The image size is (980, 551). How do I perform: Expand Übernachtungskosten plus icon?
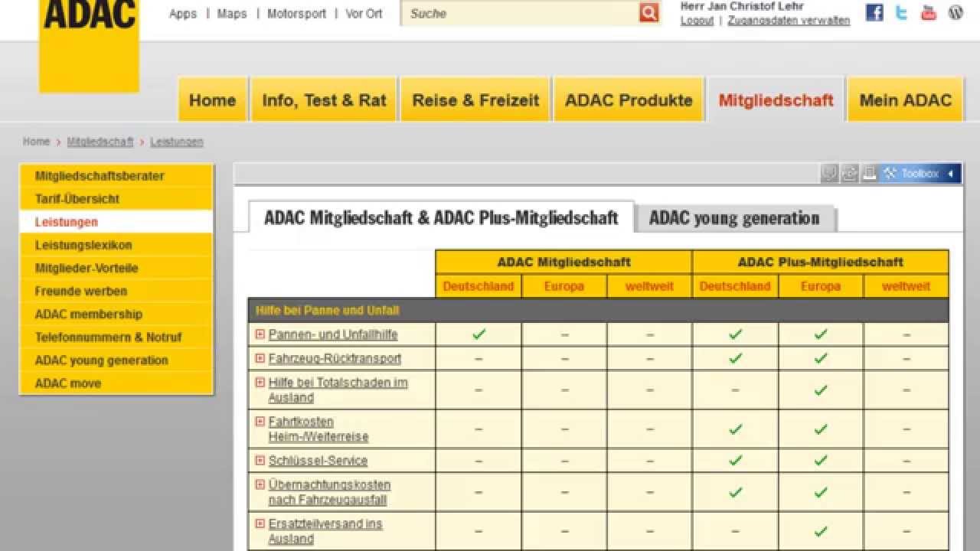260,484
